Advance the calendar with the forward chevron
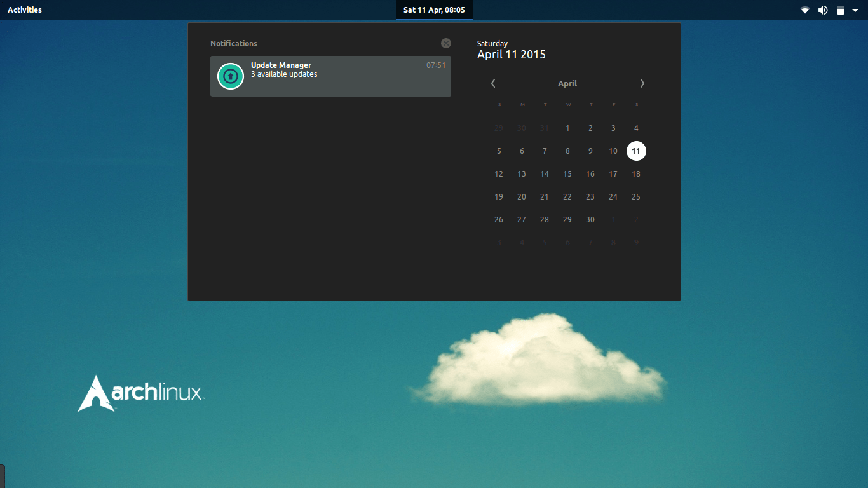Image resolution: width=868 pixels, height=488 pixels. tap(642, 83)
